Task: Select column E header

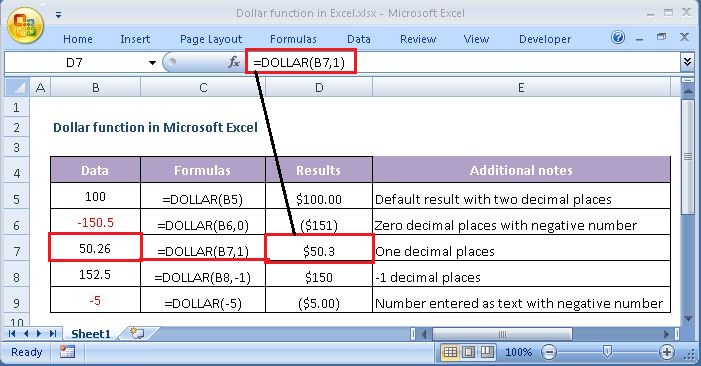Action: coord(521,88)
